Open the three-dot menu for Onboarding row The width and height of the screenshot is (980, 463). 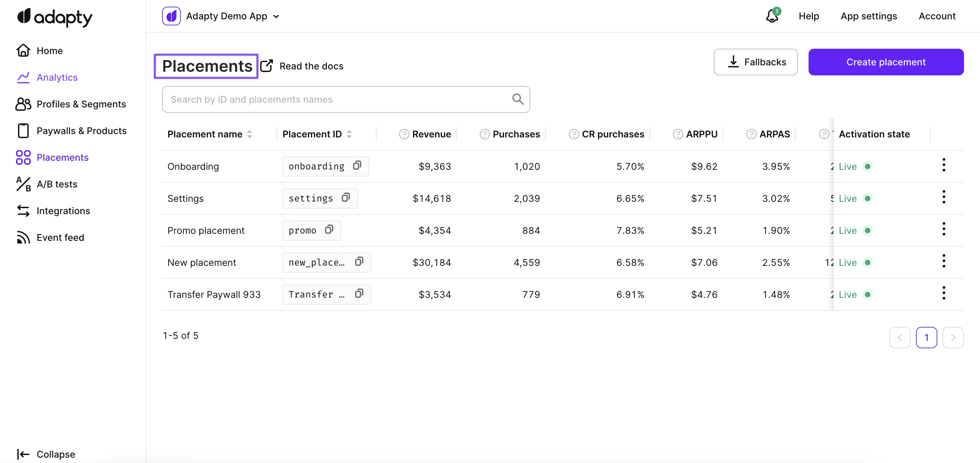(944, 165)
